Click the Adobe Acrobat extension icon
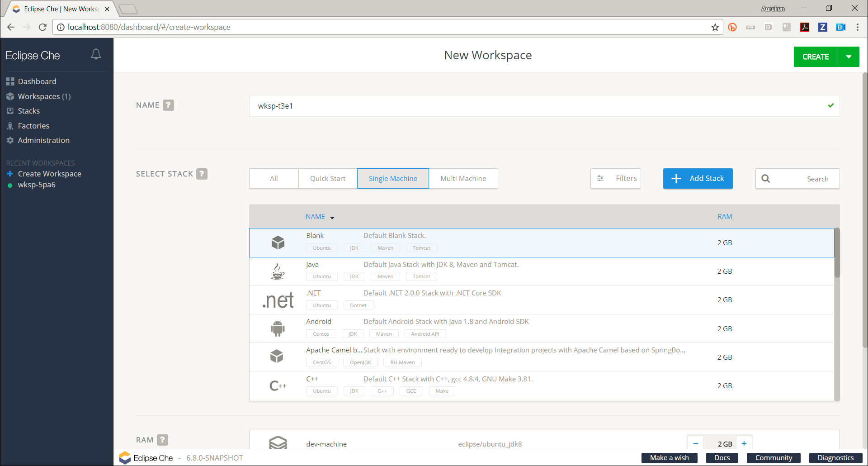This screenshot has height=466, width=868. tap(805, 27)
